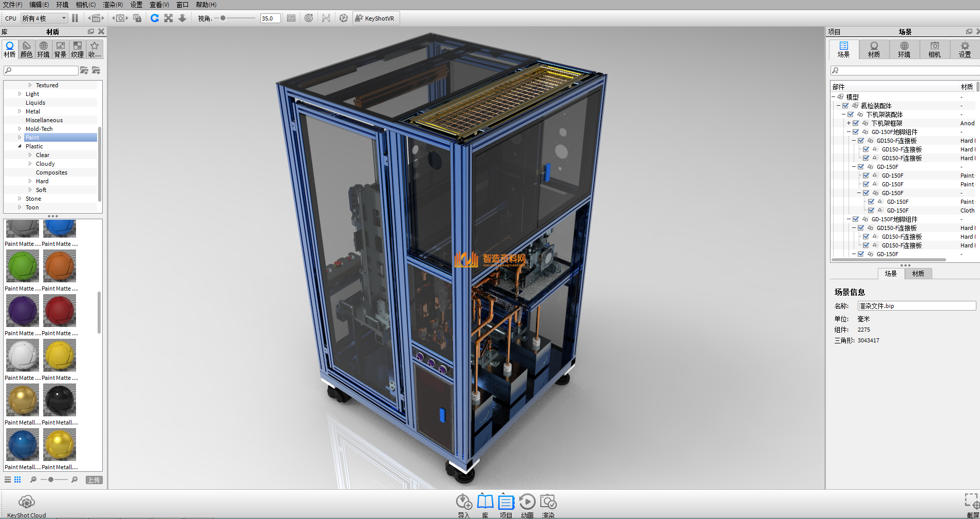980x519 pixels.
Task: Open the 相机(C) menu
Action: coord(86,5)
